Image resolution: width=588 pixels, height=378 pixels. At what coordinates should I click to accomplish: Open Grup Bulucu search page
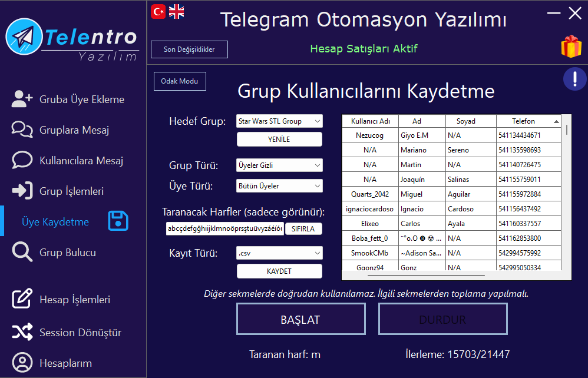(x=67, y=253)
